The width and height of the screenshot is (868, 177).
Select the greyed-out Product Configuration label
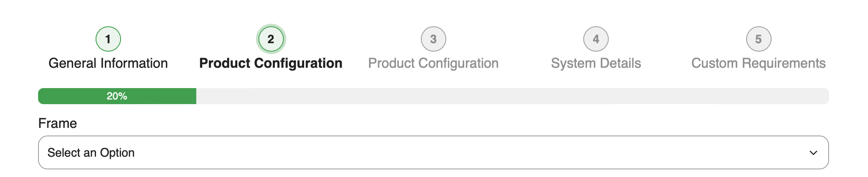[x=433, y=63]
